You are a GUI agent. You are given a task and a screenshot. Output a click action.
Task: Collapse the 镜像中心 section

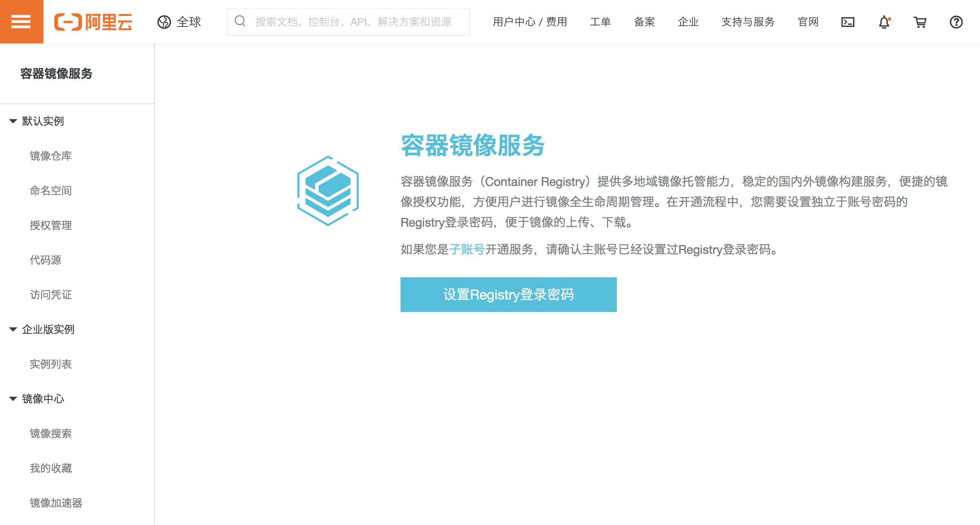[x=13, y=399]
